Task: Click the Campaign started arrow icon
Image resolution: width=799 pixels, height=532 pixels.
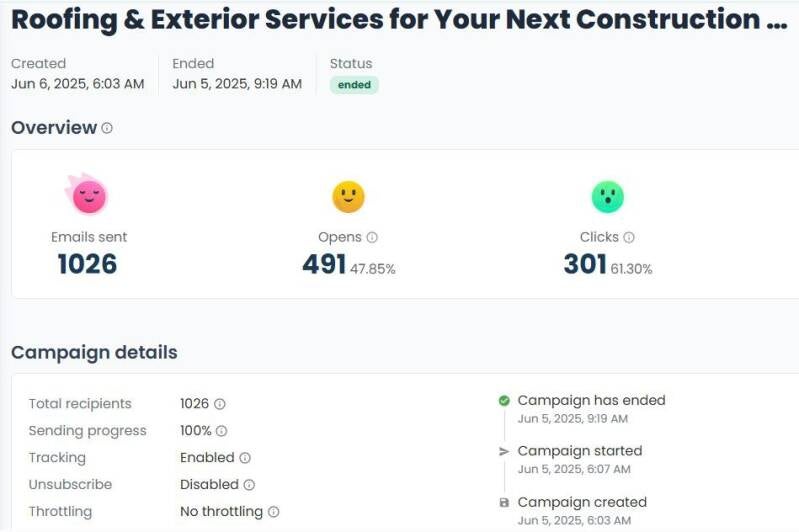Action: click(x=504, y=452)
